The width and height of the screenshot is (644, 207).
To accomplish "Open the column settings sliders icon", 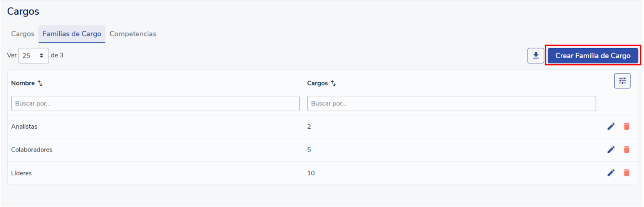I will tap(622, 81).
